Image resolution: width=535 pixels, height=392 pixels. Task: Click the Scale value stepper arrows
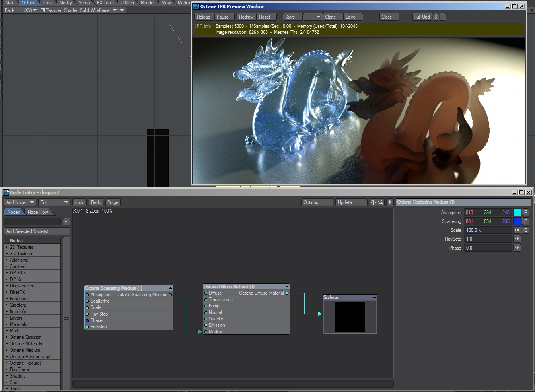pos(517,230)
